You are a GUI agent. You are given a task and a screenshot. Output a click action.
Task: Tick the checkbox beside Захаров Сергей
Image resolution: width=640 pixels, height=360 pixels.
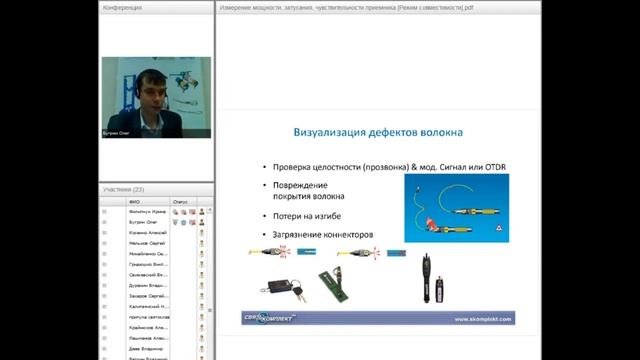pyautogui.click(x=104, y=296)
